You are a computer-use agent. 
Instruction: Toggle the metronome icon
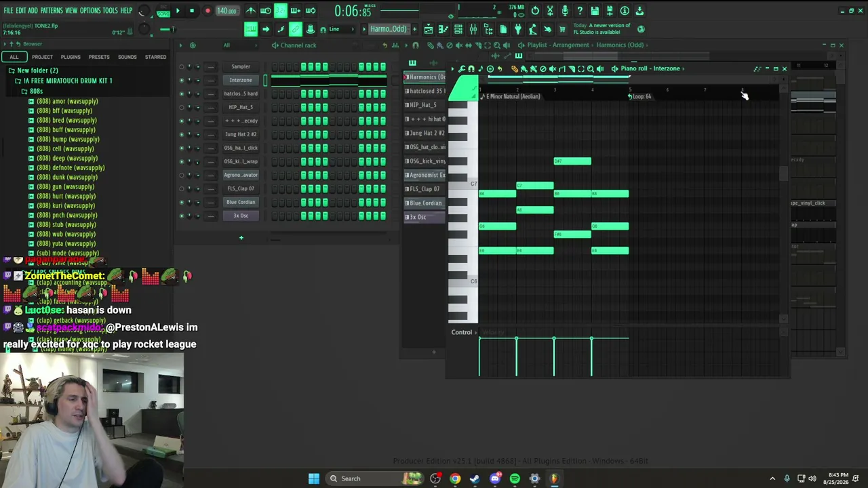[x=251, y=11]
